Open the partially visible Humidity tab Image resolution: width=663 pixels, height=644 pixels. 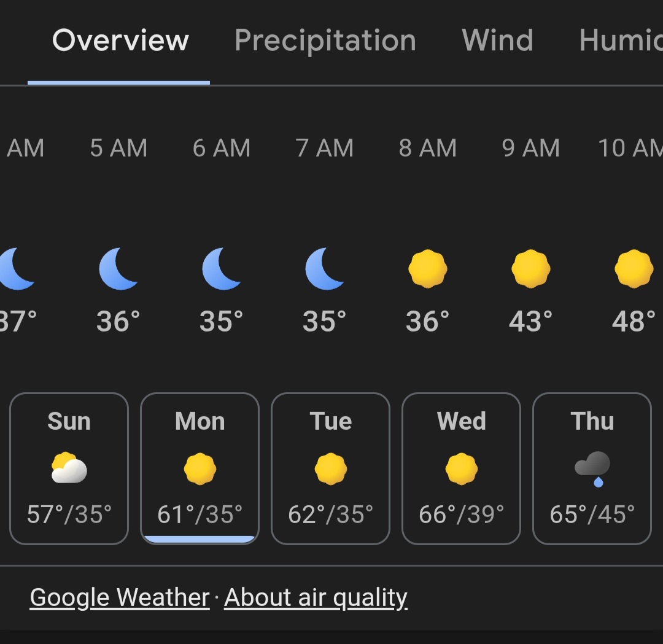point(620,41)
